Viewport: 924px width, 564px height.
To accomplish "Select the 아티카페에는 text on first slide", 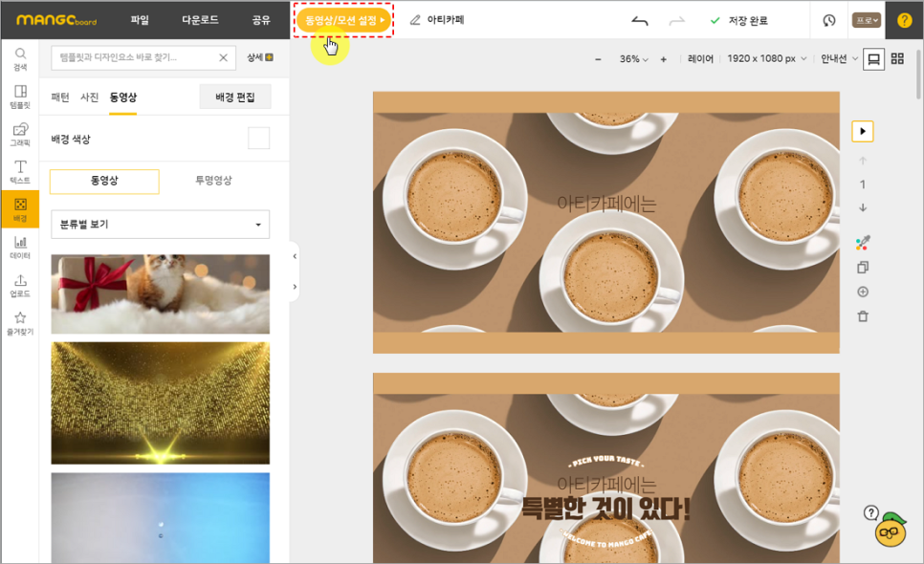I will pyautogui.click(x=606, y=204).
